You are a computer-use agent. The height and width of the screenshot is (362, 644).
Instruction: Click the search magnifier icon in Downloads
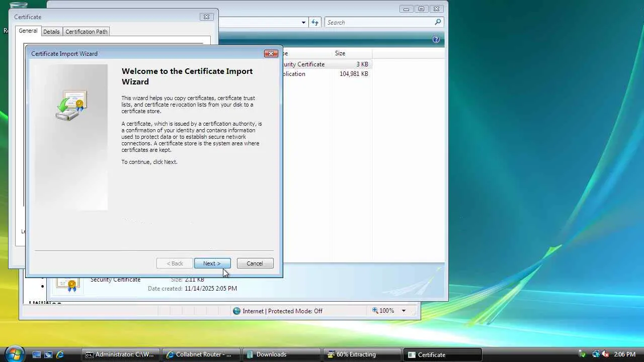(x=438, y=22)
